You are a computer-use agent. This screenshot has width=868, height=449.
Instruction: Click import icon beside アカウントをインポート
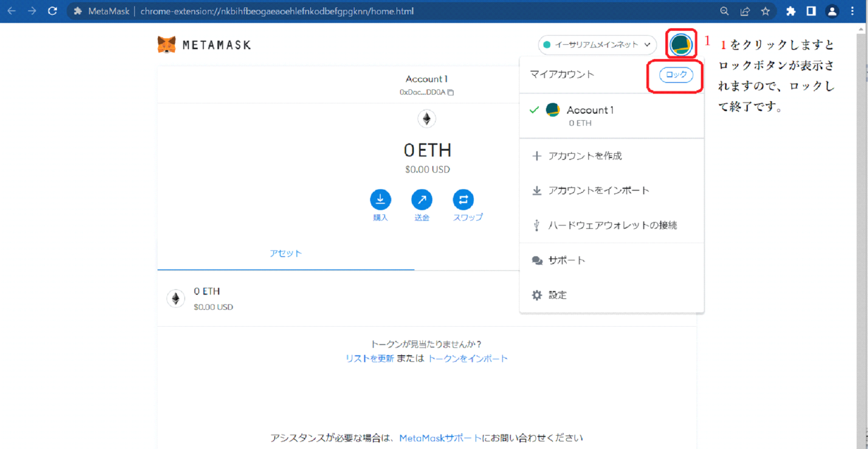pos(537,191)
